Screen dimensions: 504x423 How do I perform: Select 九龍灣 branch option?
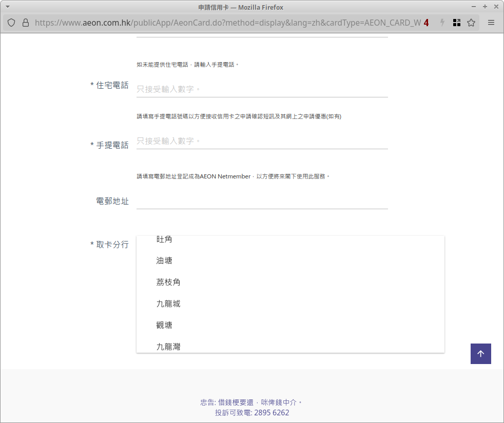290,346
